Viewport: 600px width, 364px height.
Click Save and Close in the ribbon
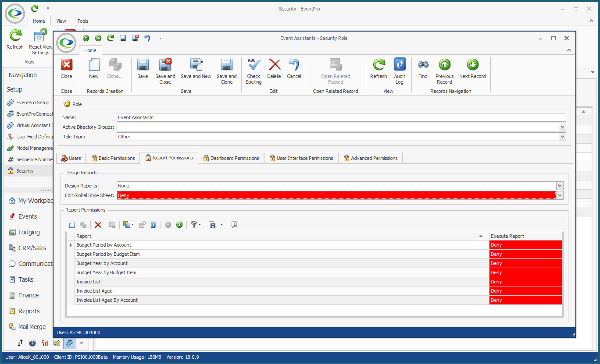point(165,71)
